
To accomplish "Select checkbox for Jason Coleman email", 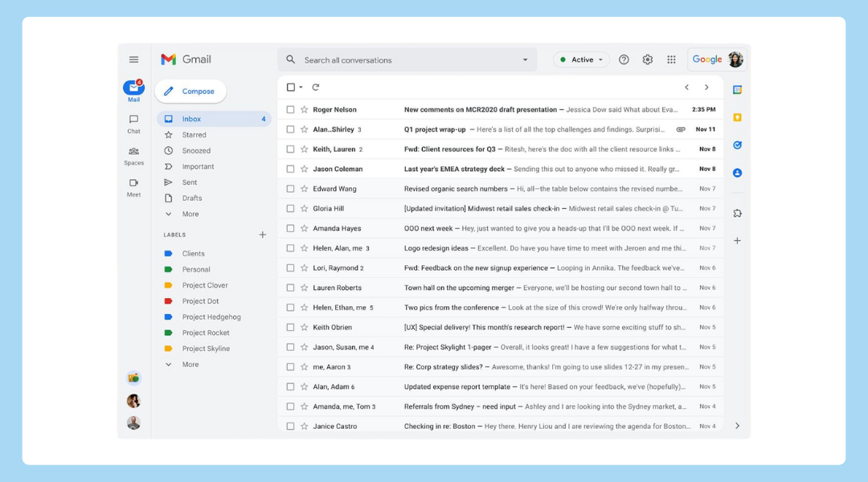I will click(x=290, y=169).
